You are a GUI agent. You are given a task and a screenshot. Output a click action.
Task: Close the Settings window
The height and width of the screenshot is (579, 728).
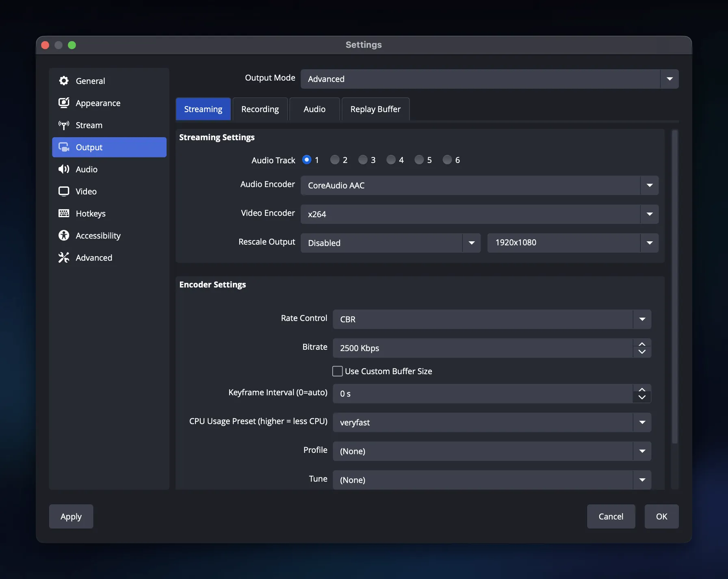pos(45,45)
